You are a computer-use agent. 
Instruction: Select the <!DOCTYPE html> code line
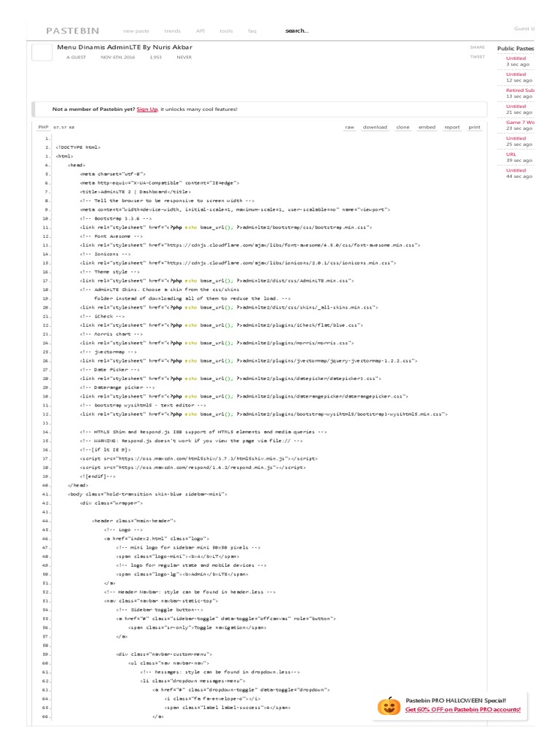[78, 147]
